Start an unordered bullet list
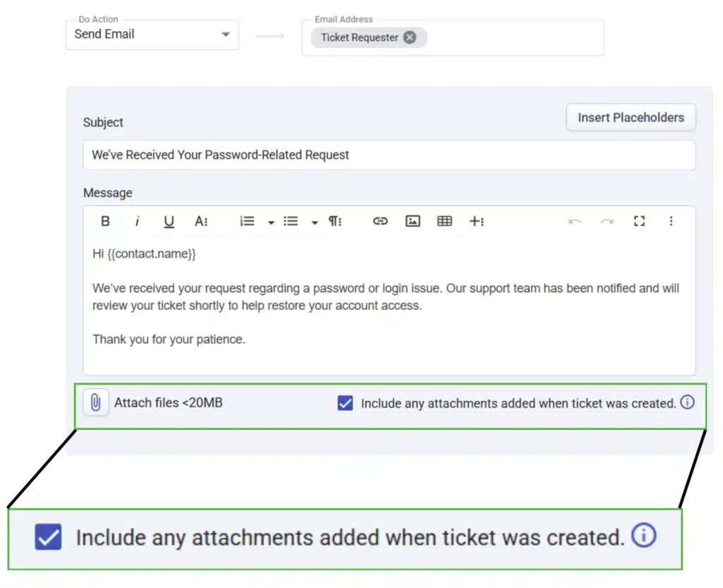 click(290, 222)
